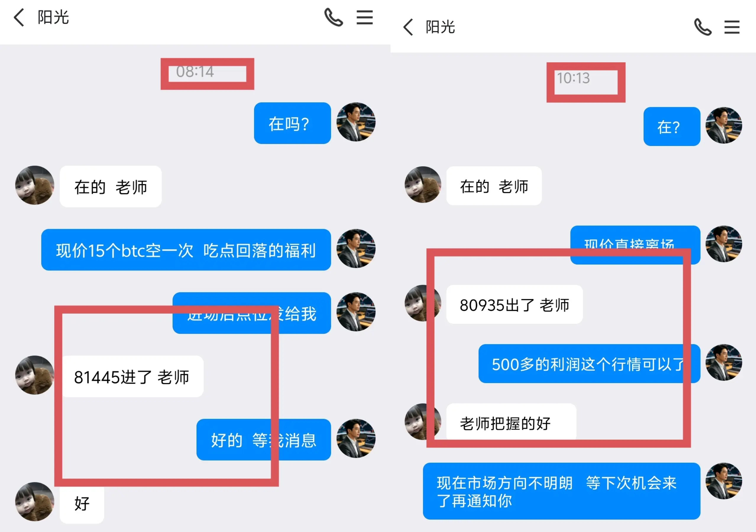Select the "现在市场方向不明朗" message bubble

click(561, 491)
